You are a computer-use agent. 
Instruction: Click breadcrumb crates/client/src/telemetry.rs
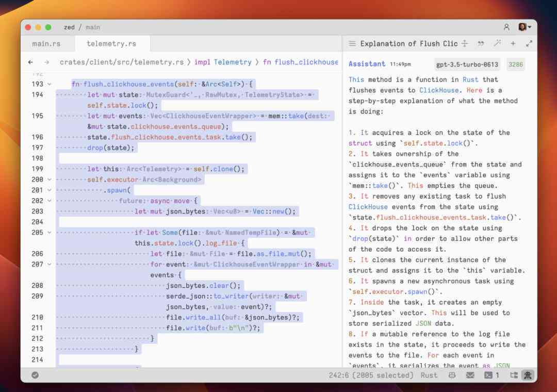click(x=122, y=62)
